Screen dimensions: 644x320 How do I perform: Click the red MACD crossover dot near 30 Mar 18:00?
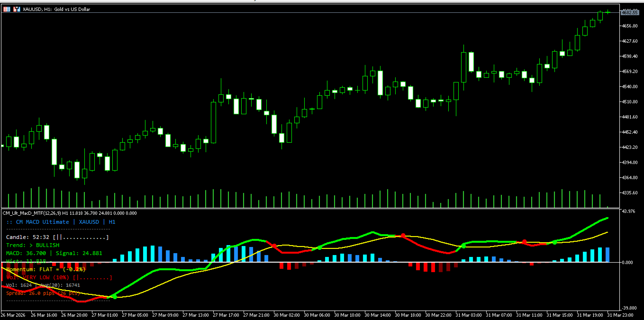pyautogui.click(x=403, y=236)
